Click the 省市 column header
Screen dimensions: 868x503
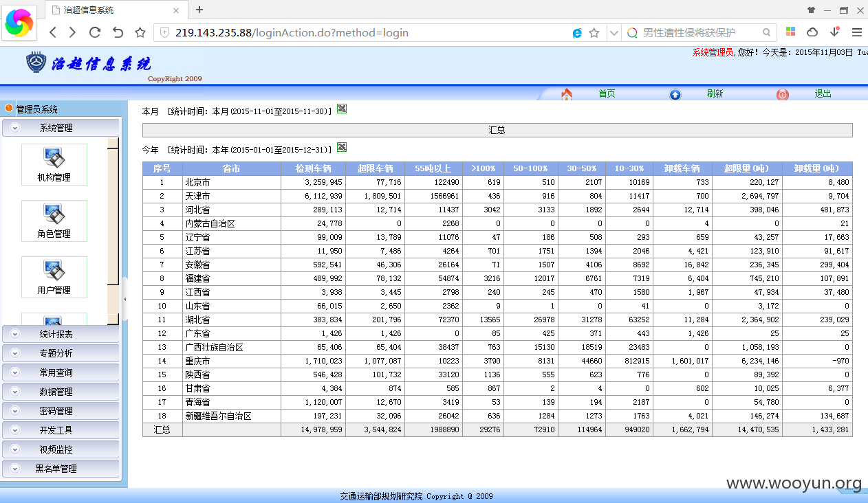point(232,168)
